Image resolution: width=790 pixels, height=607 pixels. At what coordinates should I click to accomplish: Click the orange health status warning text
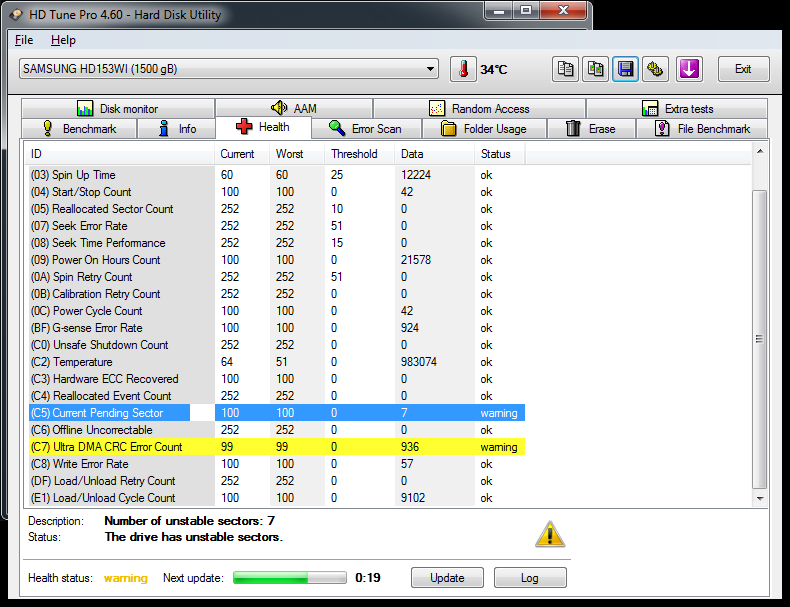click(x=125, y=578)
